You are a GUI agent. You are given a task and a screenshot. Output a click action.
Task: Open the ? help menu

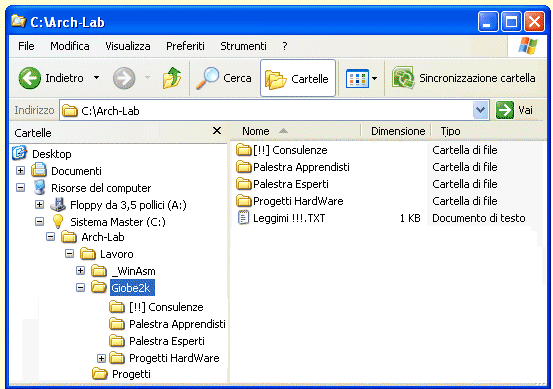(285, 46)
